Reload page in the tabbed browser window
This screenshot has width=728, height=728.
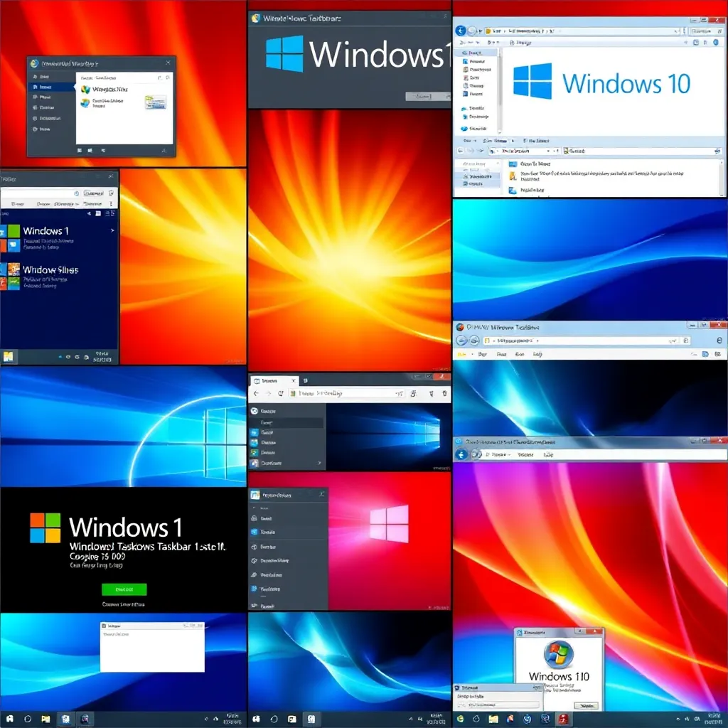[280, 393]
